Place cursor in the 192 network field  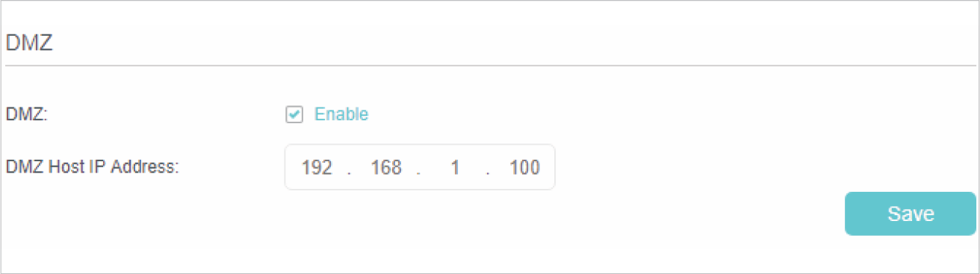[x=317, y=167]
